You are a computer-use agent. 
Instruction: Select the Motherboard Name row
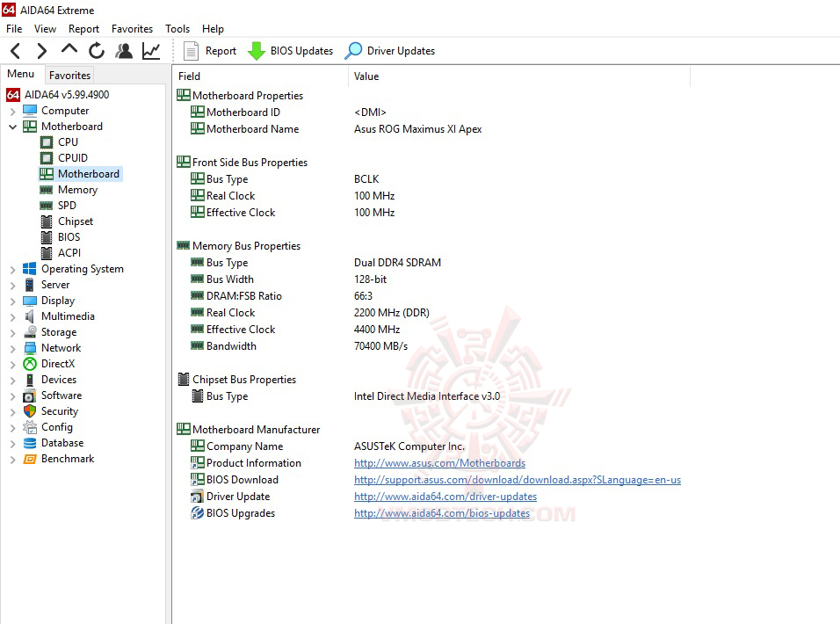(336, 129)
